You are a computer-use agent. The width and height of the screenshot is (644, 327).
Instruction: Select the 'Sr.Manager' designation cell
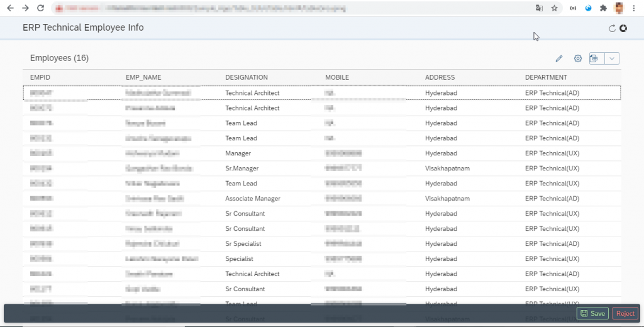click(242, 169)
